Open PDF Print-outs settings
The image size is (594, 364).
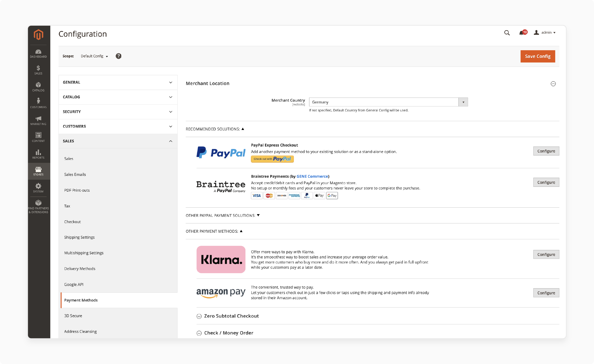pos(77,190)
